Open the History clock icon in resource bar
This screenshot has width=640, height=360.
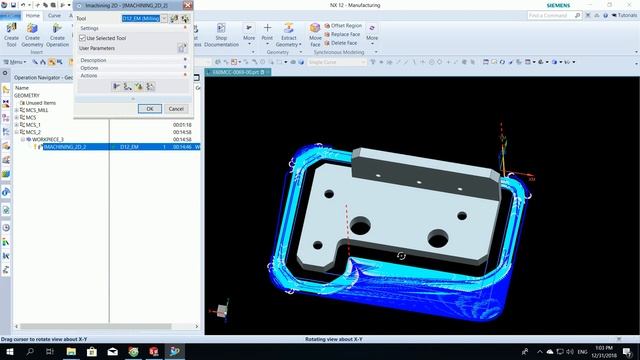pos(6,228)
